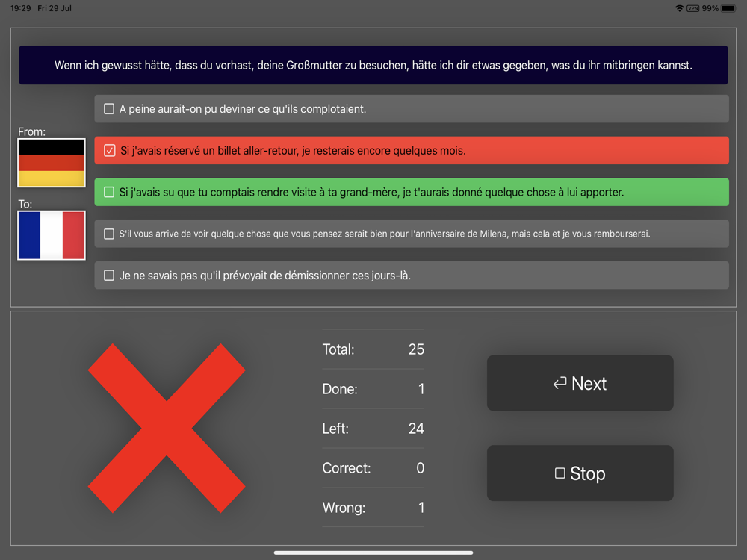Viewport: 747px width, 560px height.
Task: Click the return arrow icon on Next
Action: pos(560,383)
